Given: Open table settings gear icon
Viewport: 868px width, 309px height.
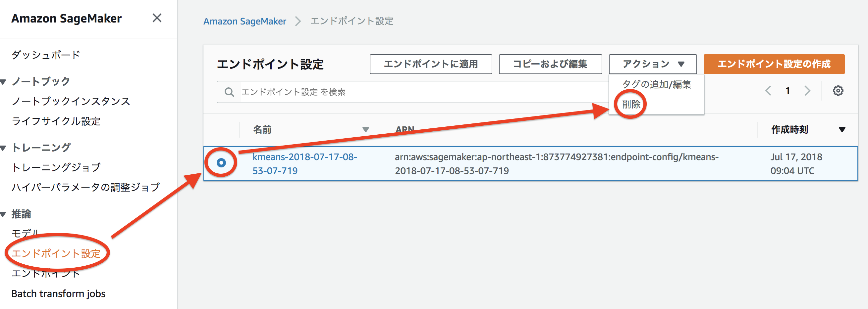Looking at the screenshot, I should click(x=838, y=91).
